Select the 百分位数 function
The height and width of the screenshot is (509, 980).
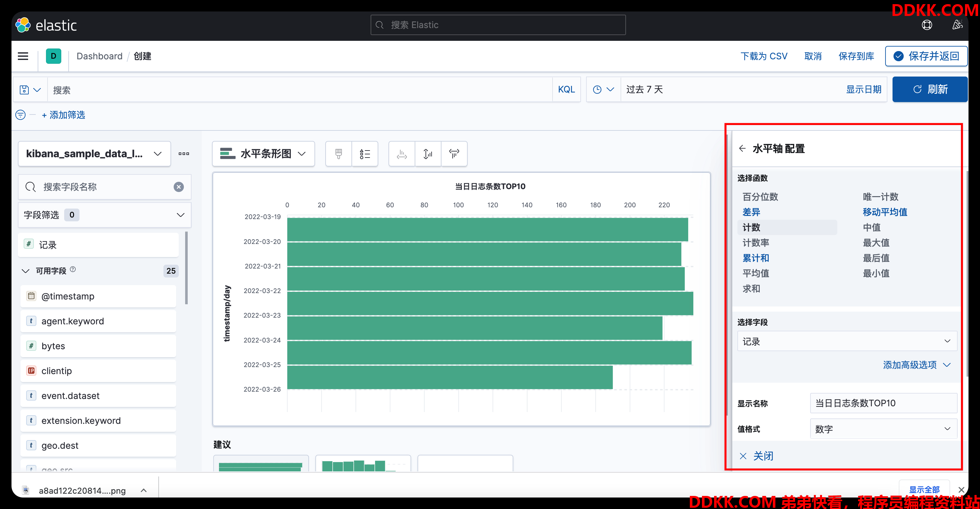760,197
